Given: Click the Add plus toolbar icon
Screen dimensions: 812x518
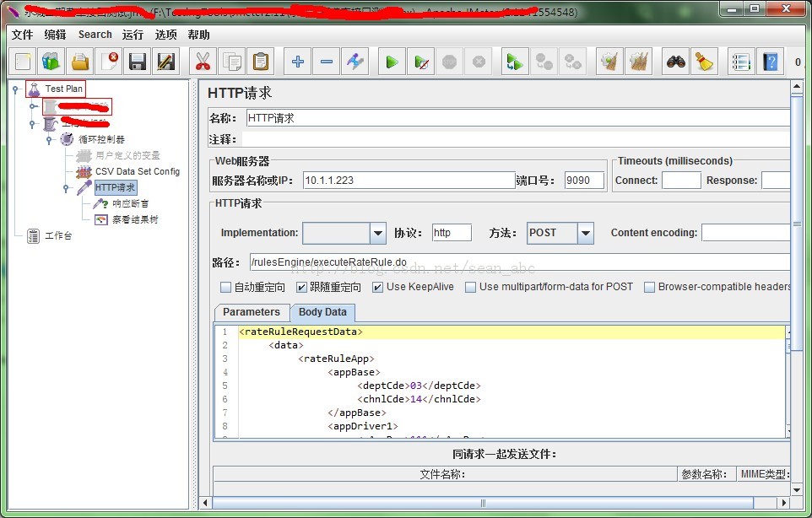Looking at the screenshot, I should [297, 62].
